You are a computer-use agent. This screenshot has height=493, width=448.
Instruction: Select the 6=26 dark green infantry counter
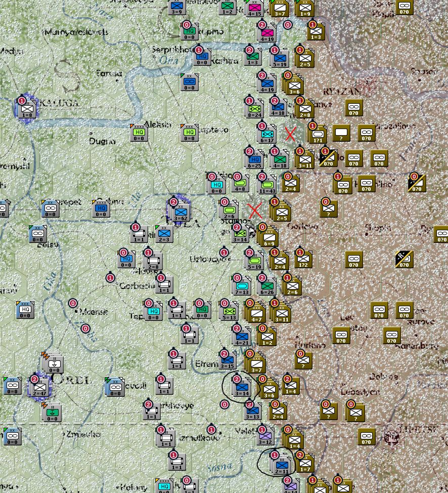tap(266, 285)
